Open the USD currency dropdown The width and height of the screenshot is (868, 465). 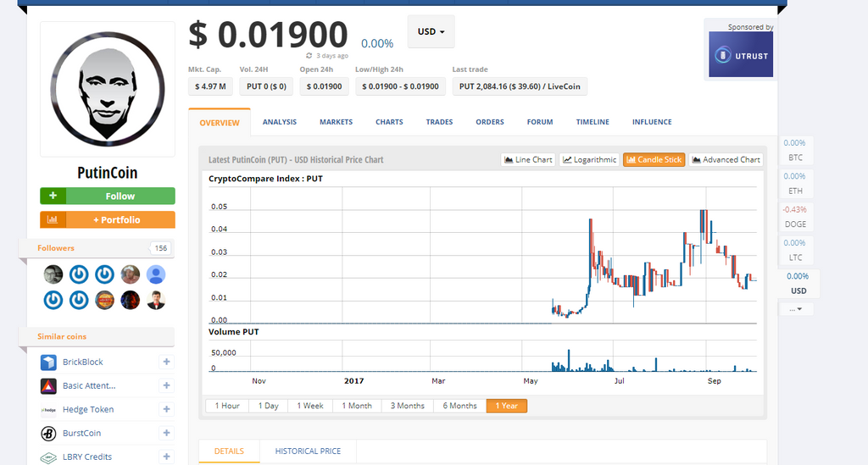tap(431, 31)
